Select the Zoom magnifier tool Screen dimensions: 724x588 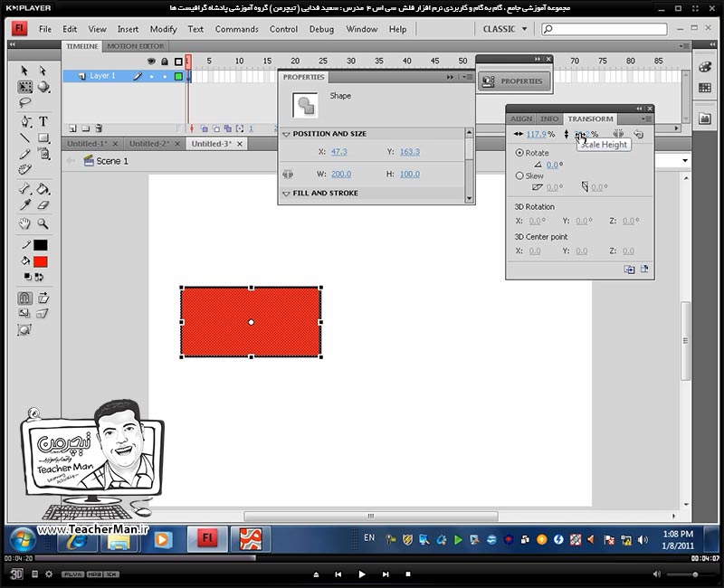[43, 223]
